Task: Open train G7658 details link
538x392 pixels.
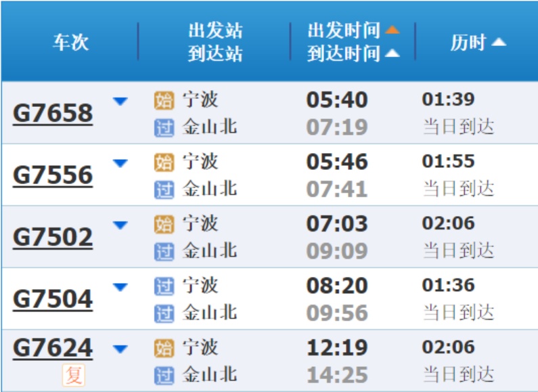Action: point(53,113)
